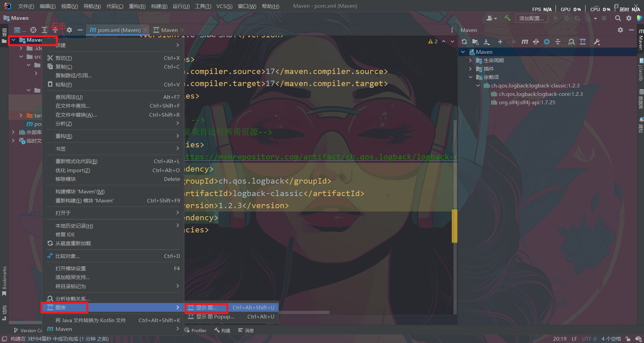Toggle skip tests mode lightning icon
Screen dimensions: 644x343
pyautogui.click(x=547, y=42)
